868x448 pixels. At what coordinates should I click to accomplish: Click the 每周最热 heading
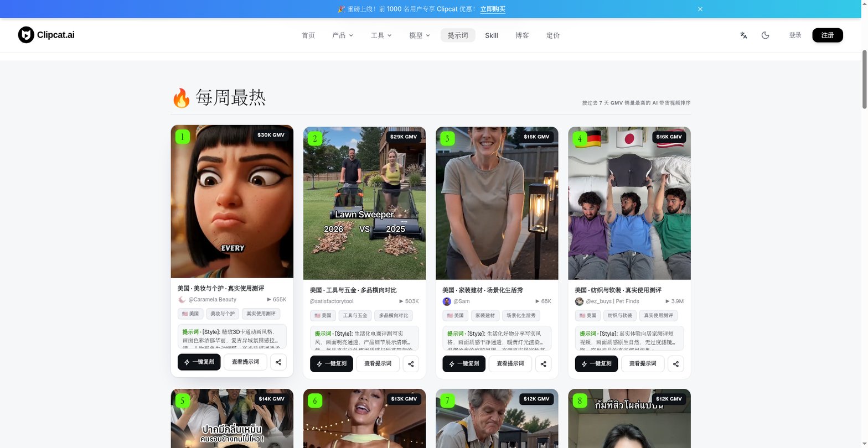[x=219, y=98]
